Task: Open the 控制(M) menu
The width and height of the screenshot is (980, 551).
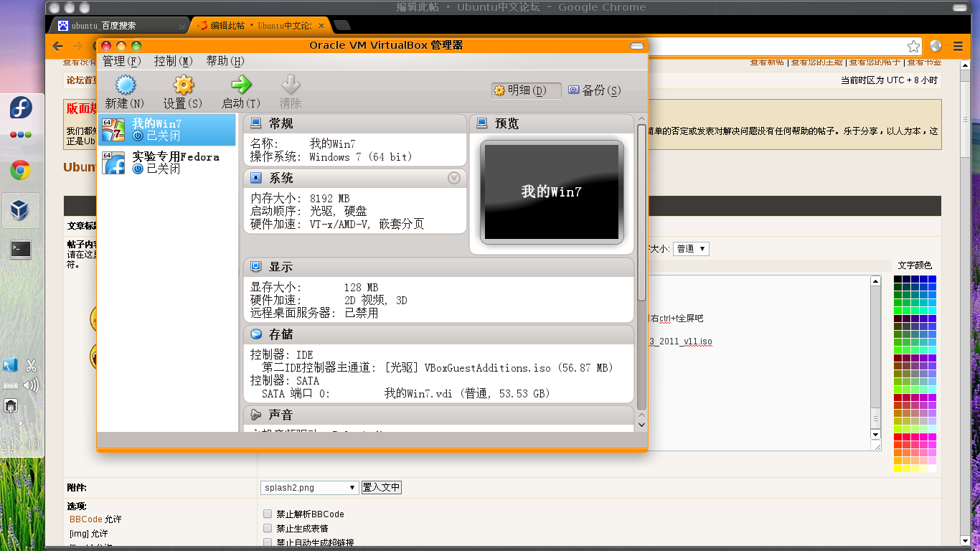Action: click(x=174, y=61)
